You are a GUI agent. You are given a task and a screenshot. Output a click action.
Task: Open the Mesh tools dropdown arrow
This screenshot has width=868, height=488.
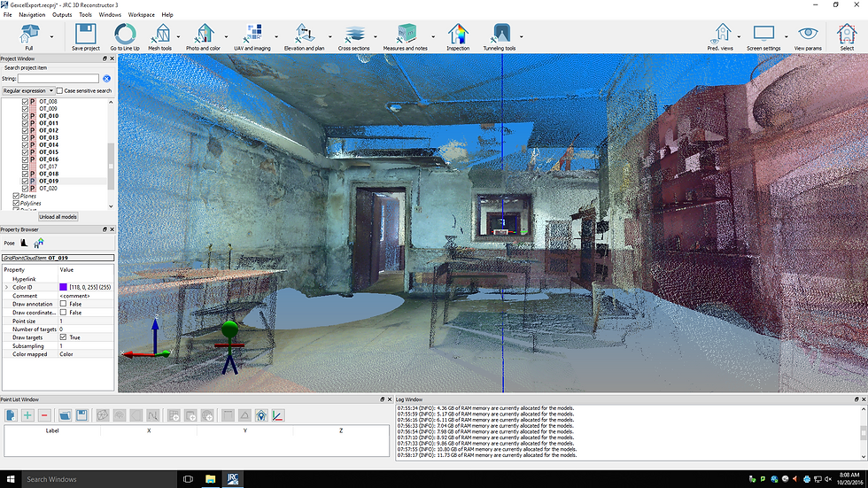tap(178, 37)
